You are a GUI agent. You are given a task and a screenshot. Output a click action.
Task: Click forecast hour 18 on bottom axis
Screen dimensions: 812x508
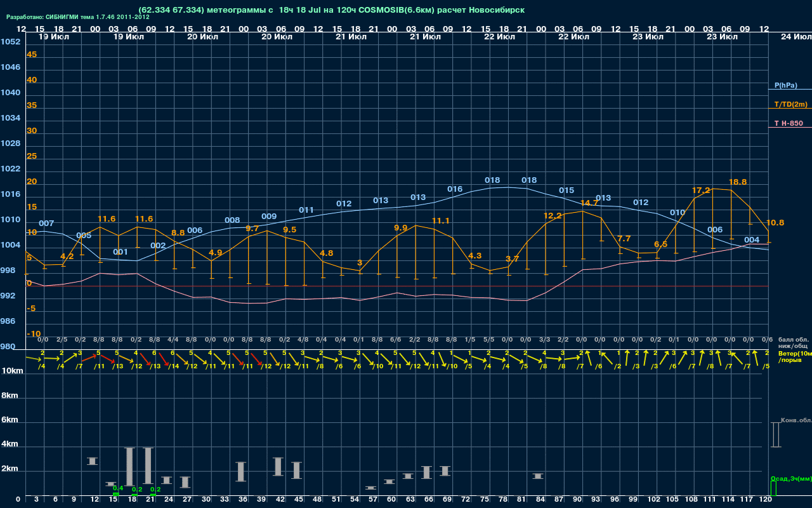pos(132,500)
